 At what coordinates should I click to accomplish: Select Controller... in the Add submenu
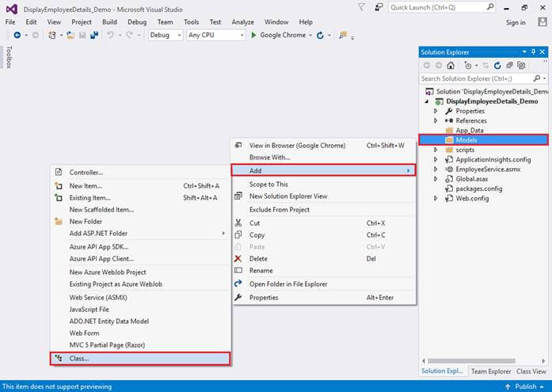click(x=140, y=173)
